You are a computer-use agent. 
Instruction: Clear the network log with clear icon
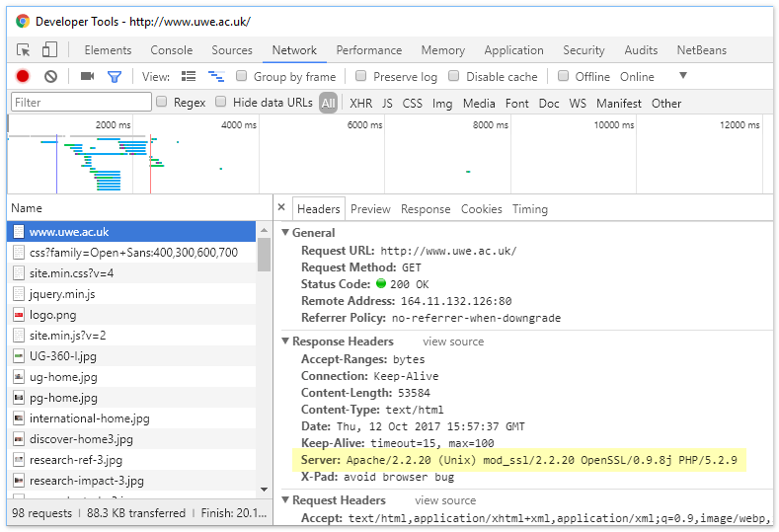(x=50, y=77)
